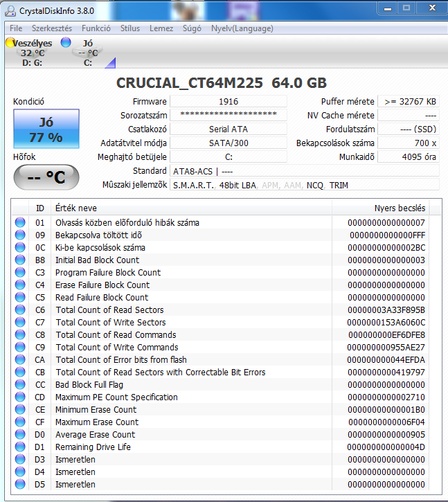Select raw value 0000000153A6060C
This screenshot has width=448, height=502.
[386, 323]
